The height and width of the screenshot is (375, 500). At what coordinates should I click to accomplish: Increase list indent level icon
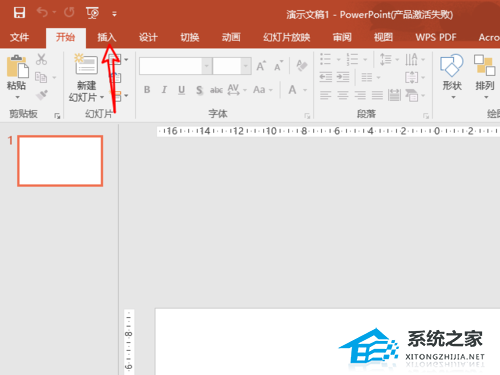343,77
